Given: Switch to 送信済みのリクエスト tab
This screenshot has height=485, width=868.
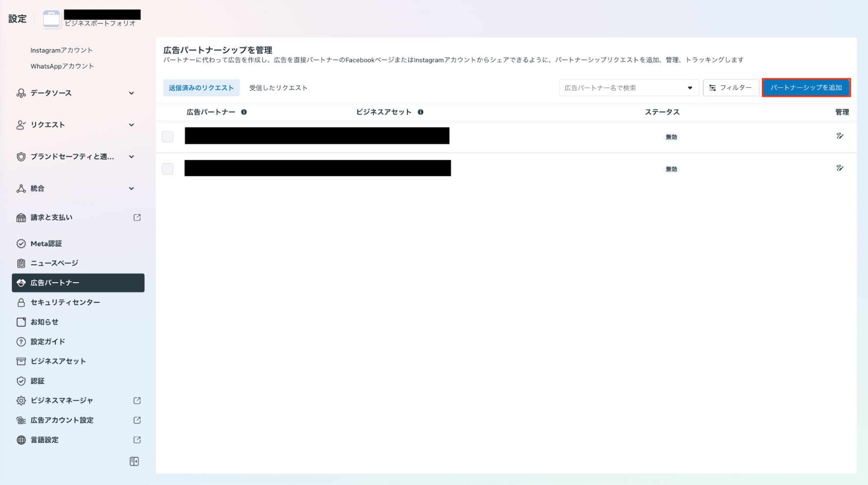Looking at the screenshot, I should coord(201,88).
